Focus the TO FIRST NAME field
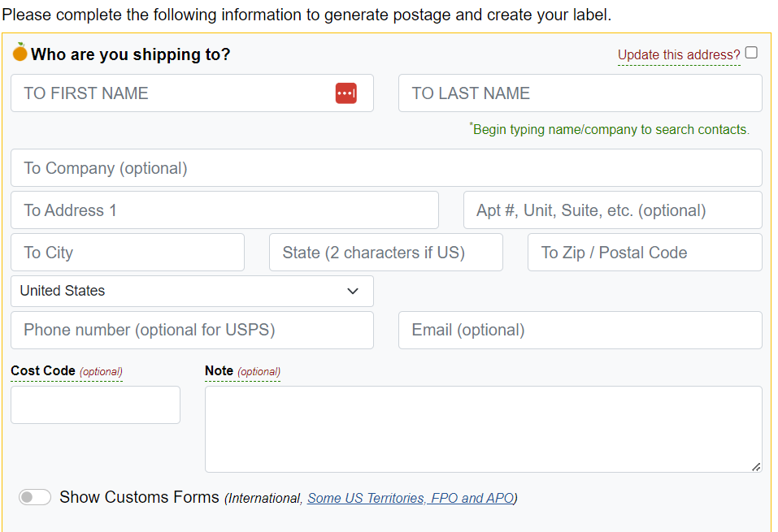Screen dimensions: 778x532 pos(192,93)
